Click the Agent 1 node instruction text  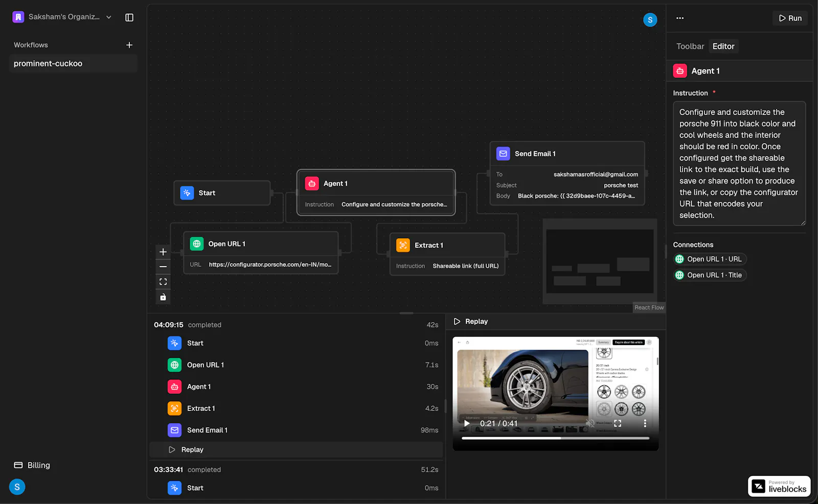click(x=394, y=204)
